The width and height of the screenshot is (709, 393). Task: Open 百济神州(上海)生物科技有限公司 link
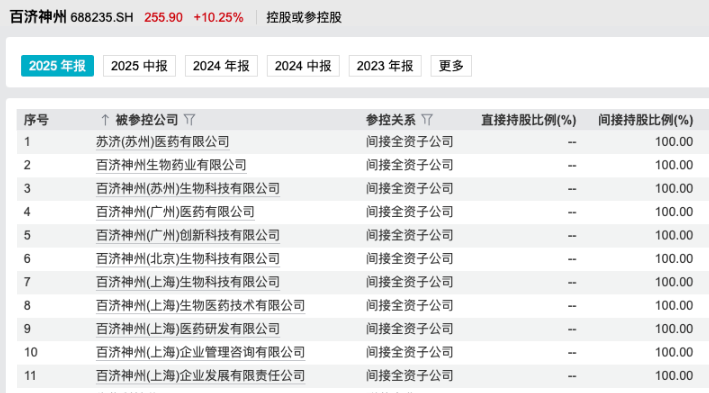(188, 282)
